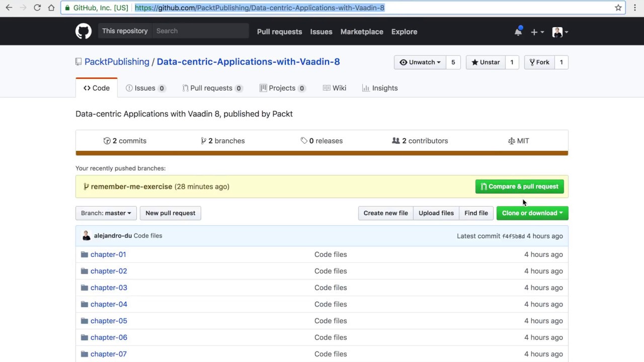The width and height of the screenshot is (644, 362).
Task: Reload the page in browser
Action: tap(37, 8)
